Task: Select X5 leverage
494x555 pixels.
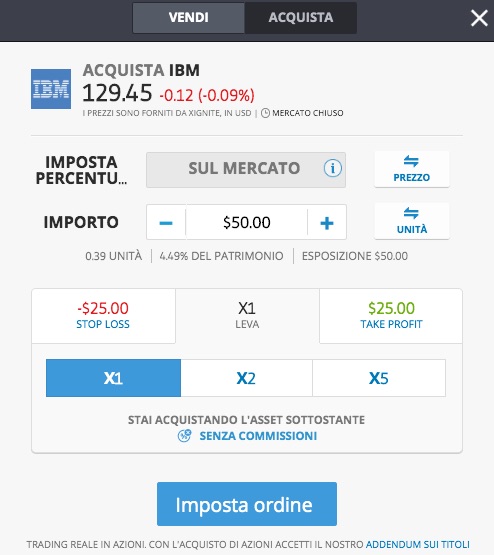Action: pyautogui.click(x=379, y=378)
